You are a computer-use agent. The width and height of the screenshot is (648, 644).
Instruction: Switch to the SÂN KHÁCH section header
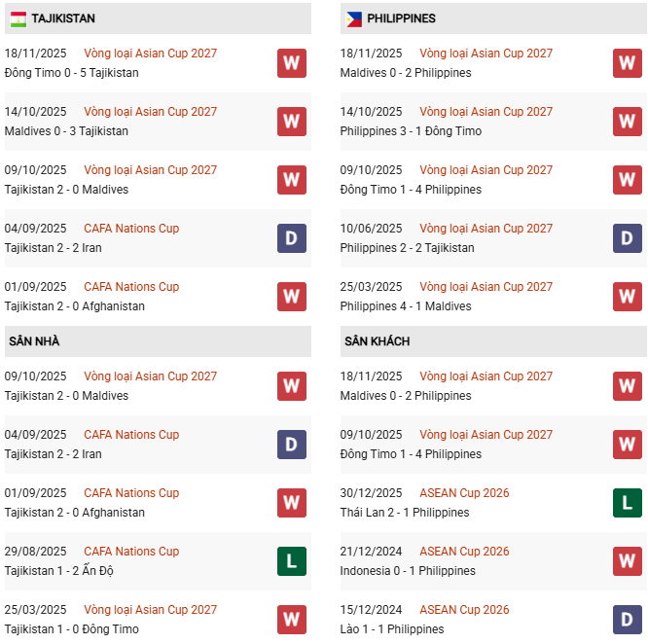click(377, 341)
